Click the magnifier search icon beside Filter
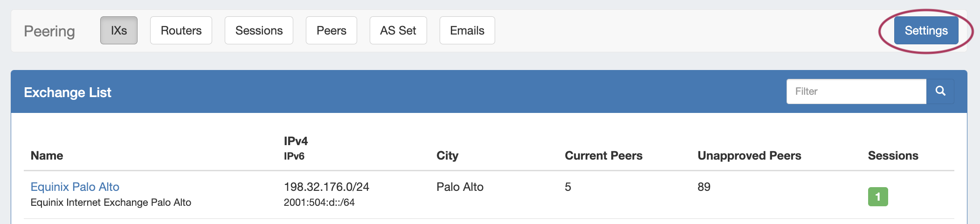 click(x=940, y=91)
